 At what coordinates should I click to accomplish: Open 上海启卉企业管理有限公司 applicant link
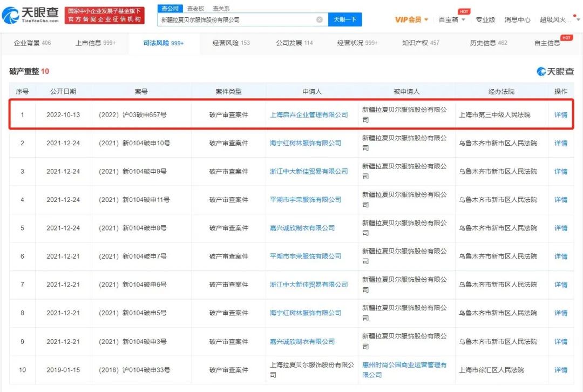[310, 114]
